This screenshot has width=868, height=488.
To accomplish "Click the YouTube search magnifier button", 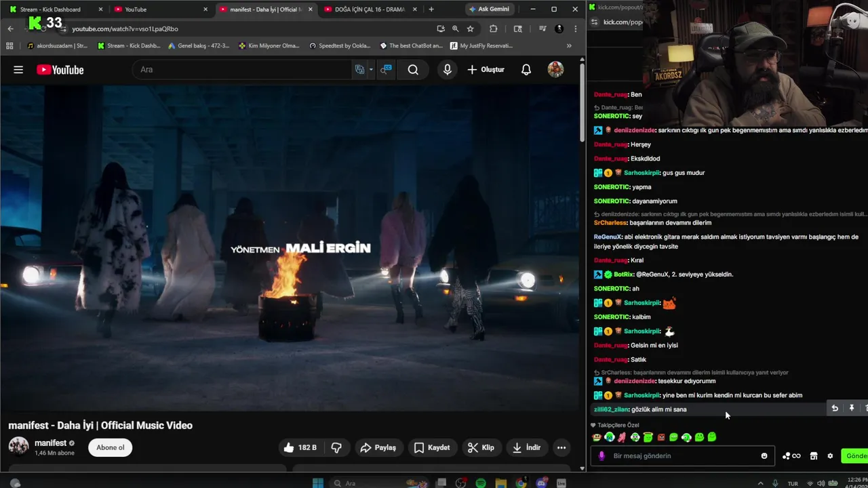I will pyautogui.click(x=413, y=70).
